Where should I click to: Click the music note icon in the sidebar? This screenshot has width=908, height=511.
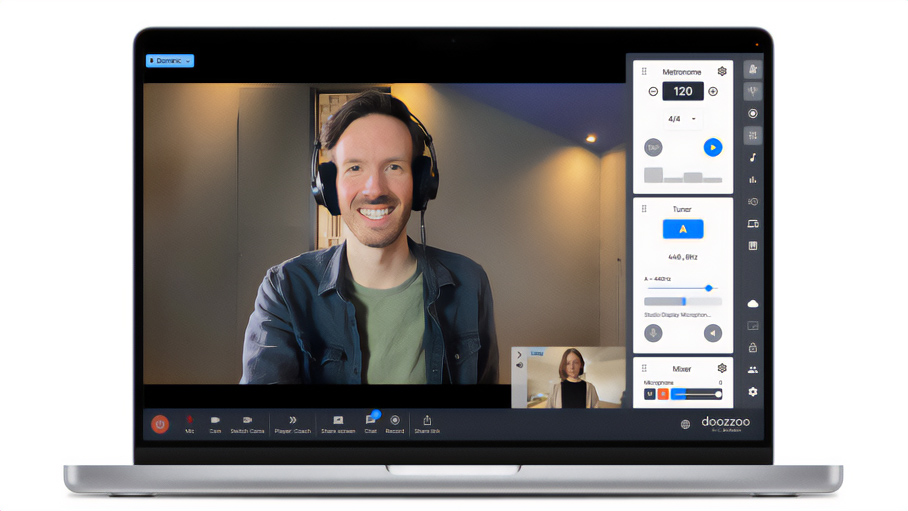(753, 158)
